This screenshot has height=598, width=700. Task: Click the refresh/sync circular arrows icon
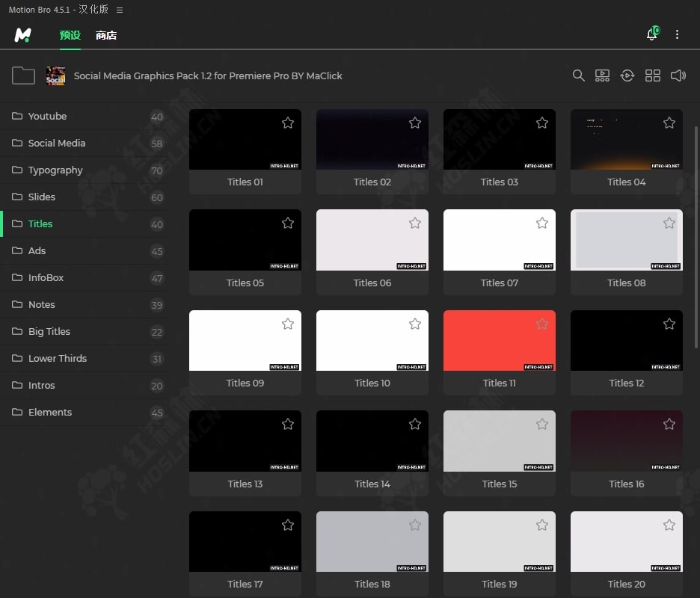pos(627,75)
